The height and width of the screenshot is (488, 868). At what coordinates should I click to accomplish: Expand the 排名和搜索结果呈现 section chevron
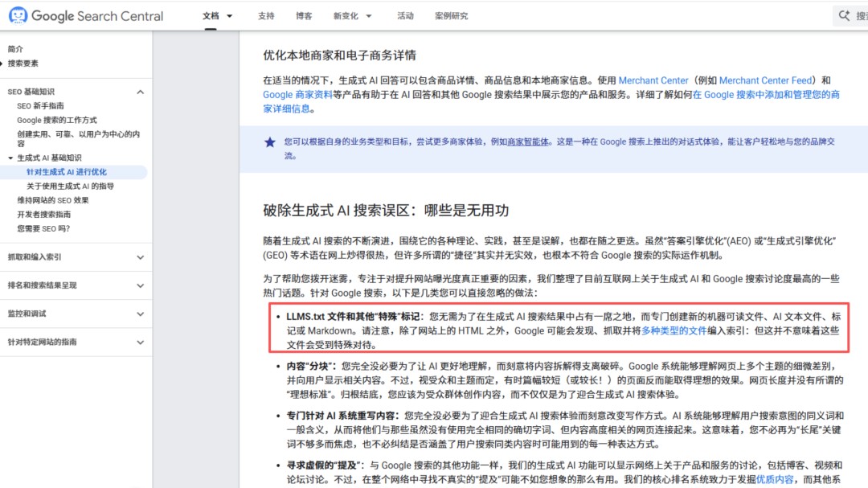[140, 285]
